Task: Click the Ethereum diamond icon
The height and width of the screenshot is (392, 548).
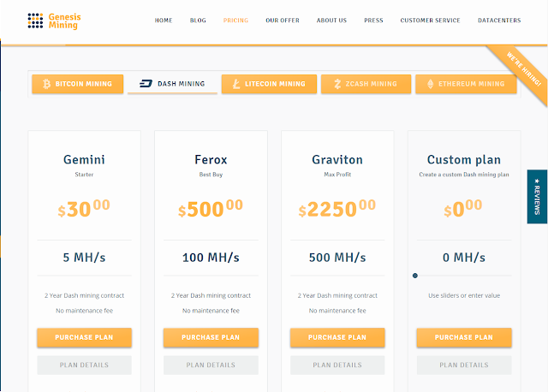Action: point(430,84)
